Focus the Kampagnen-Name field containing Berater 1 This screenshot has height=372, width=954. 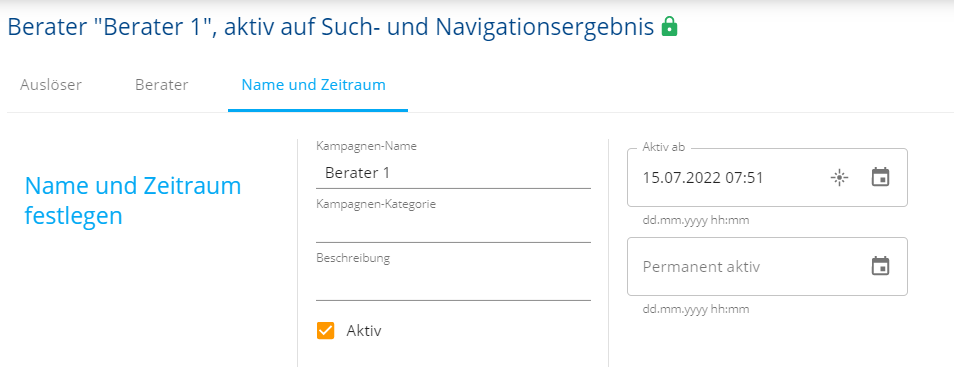click(x=453, y=173)
